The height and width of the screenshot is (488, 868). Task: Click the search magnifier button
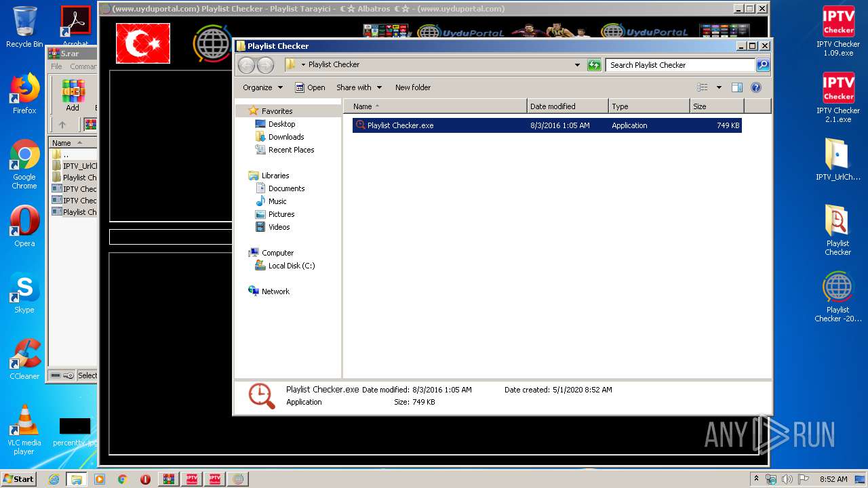click(x=763, y=65)
